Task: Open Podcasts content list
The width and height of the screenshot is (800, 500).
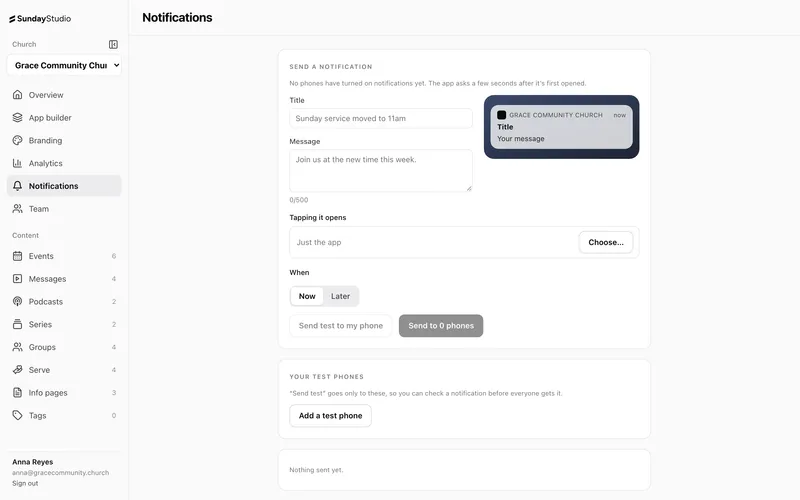Action: pyautogui.click(x=64, y=302)
